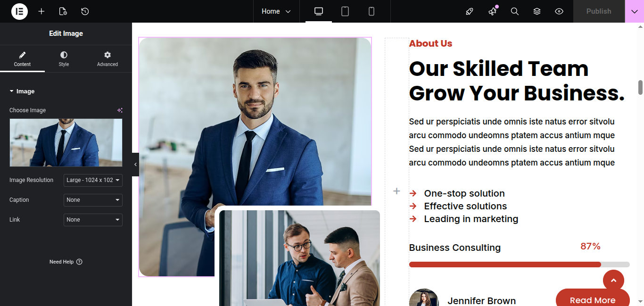Screen dimensions: 644x306
Task: Collapse the editor panel with the arrow handle
Action: 135,165
